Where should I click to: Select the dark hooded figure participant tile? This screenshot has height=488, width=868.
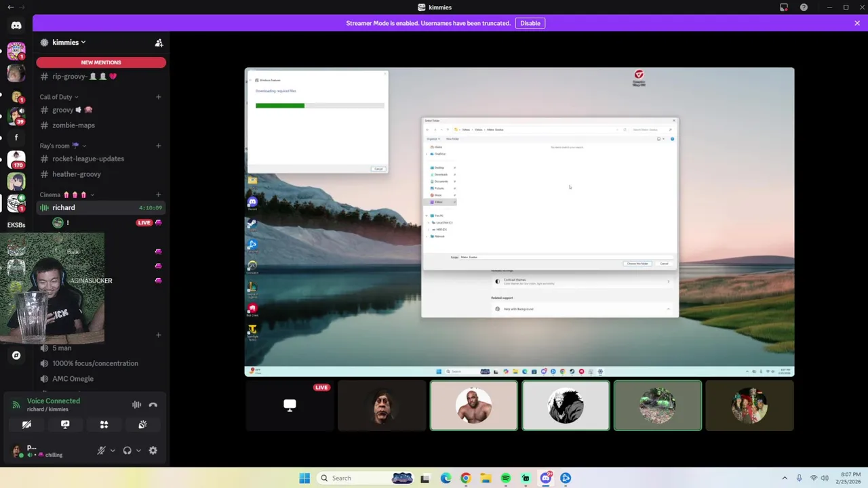click(x=566, y=405)
